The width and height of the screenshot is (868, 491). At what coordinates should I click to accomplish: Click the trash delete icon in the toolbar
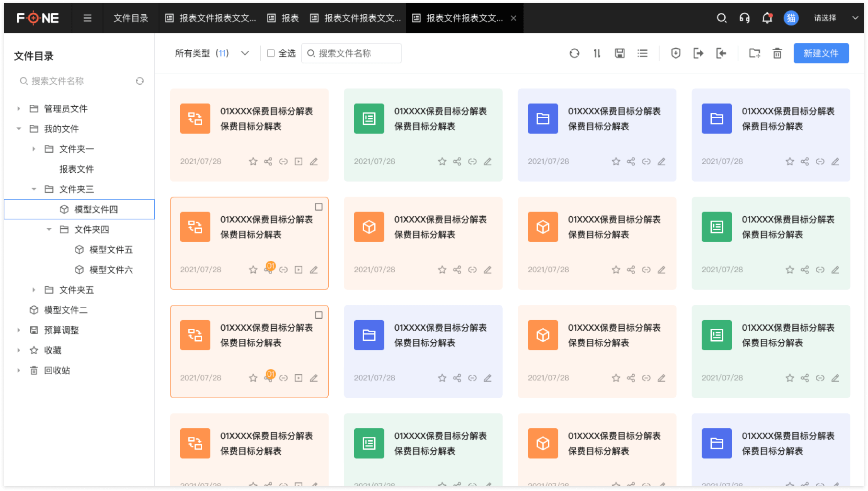777,53
